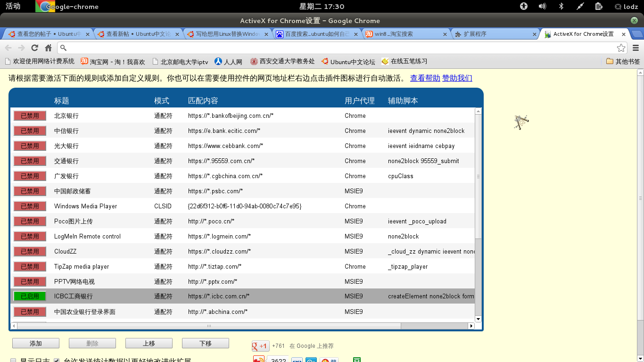Select the LogMeIn Remote control row

coord(243,237)
